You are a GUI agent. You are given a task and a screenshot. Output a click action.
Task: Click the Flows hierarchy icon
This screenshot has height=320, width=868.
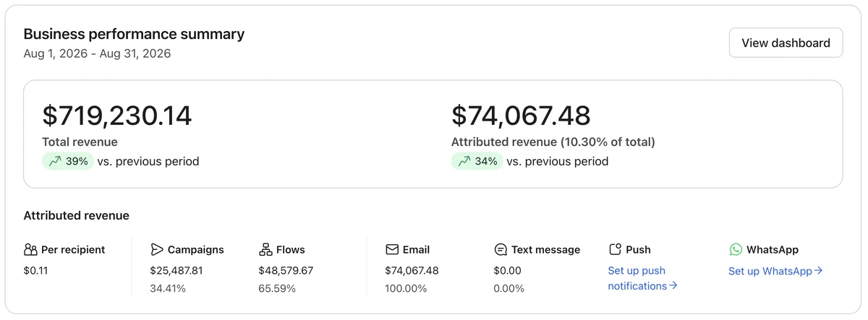(x=265, y=249)
